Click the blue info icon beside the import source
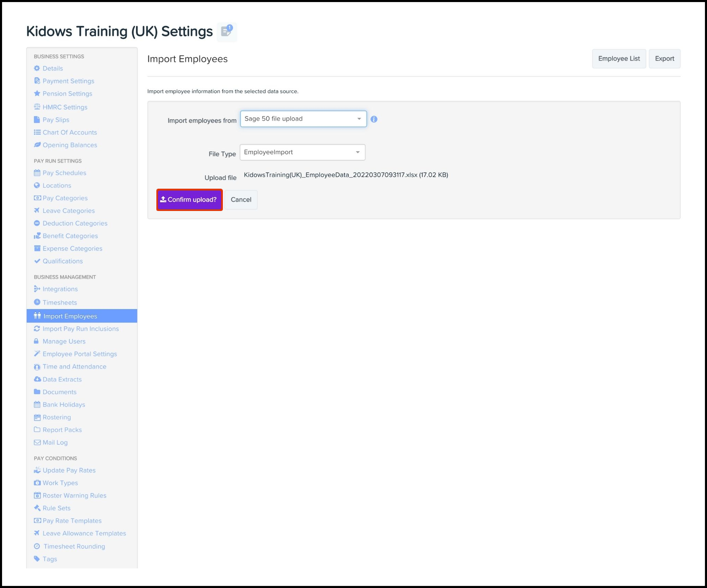Image resolution: width=707 pixels, height=588 pixels. point(374,119)
